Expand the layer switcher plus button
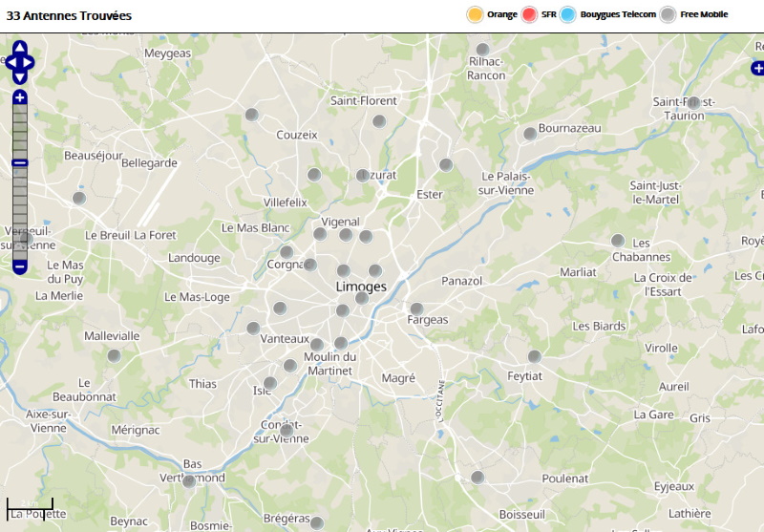This screenshot has width=764, height=532. tap(757, 68)
